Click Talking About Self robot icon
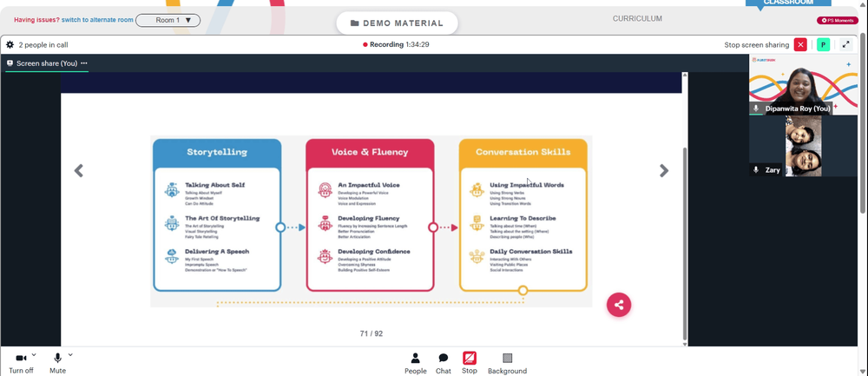Screen dimensions: 868x376 coord(172,190)
